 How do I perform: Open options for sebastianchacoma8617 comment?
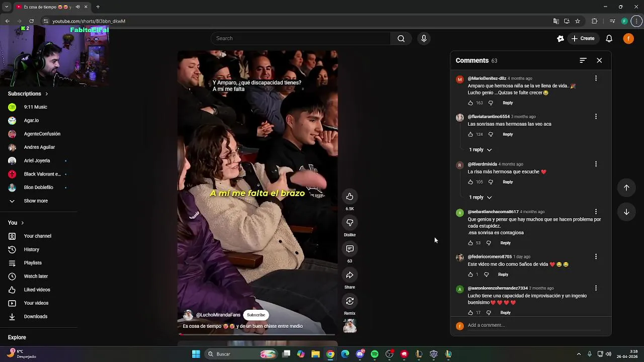point(596,212)
